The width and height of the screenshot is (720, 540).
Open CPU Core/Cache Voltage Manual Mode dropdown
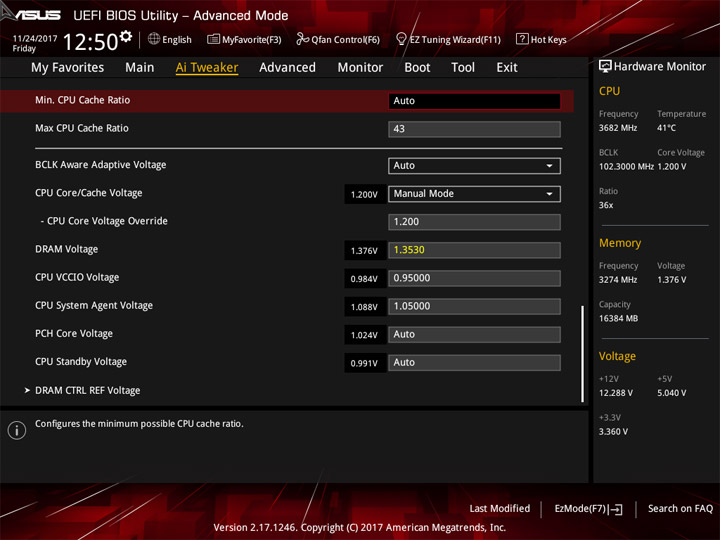[474, 194]
